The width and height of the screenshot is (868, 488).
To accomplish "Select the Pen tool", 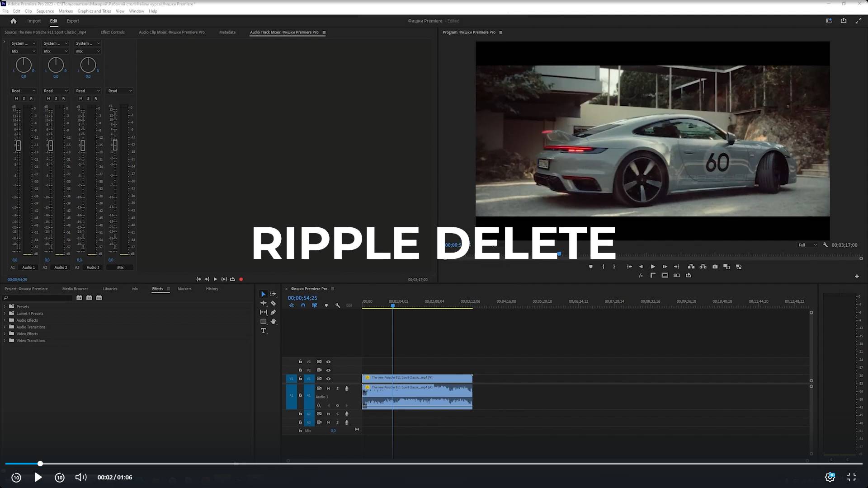I will [273, 312].
